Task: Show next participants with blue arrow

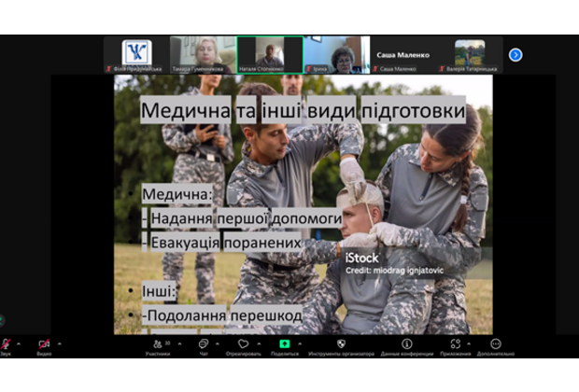Action: point(515,55)
